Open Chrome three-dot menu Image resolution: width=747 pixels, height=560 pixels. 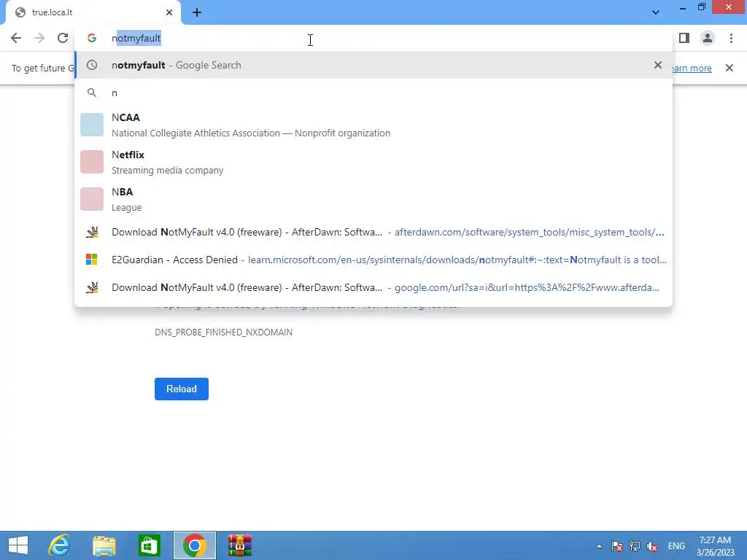pyautogui.click(x=731, y=38)
